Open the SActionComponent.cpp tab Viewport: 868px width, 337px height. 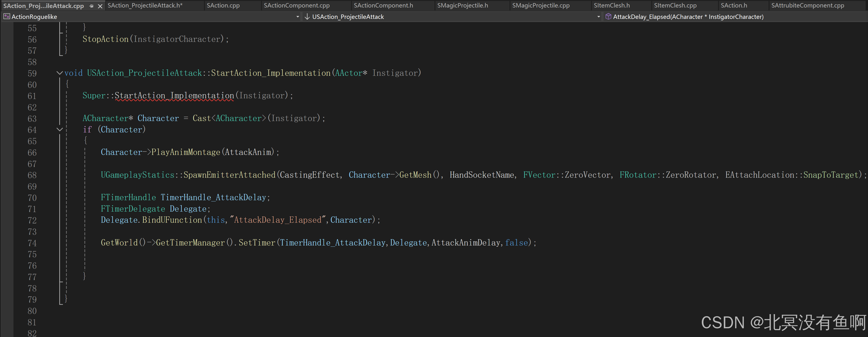coord(297,5)
